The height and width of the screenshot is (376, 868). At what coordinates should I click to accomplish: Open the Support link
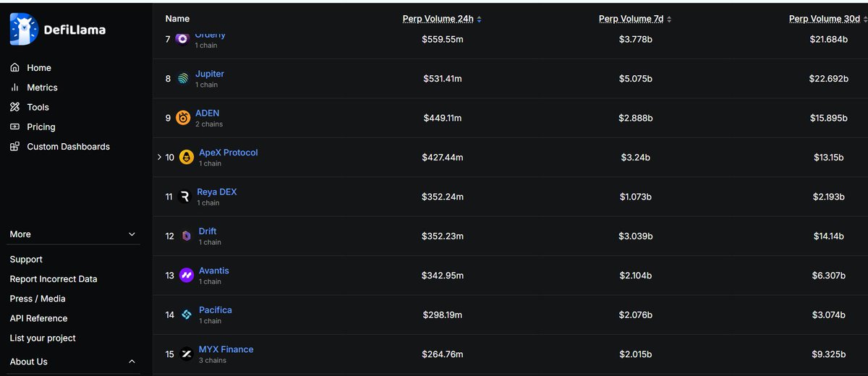click(26, 259)
